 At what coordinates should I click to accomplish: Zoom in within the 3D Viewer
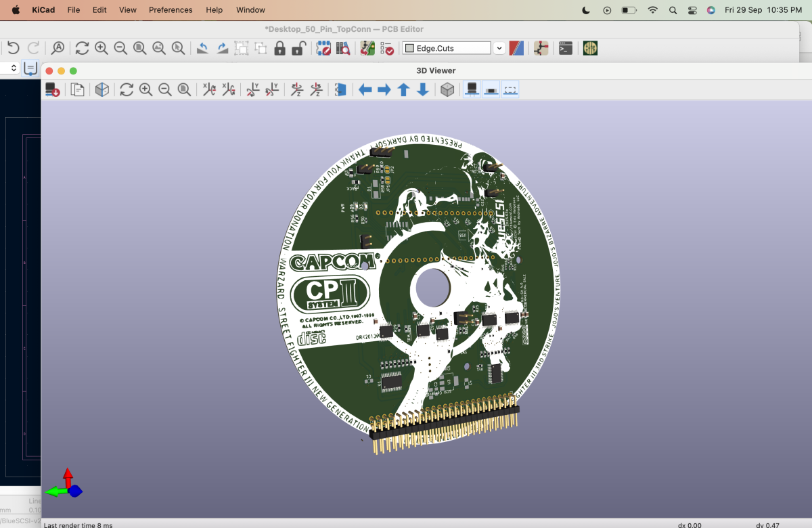[145, 89]
